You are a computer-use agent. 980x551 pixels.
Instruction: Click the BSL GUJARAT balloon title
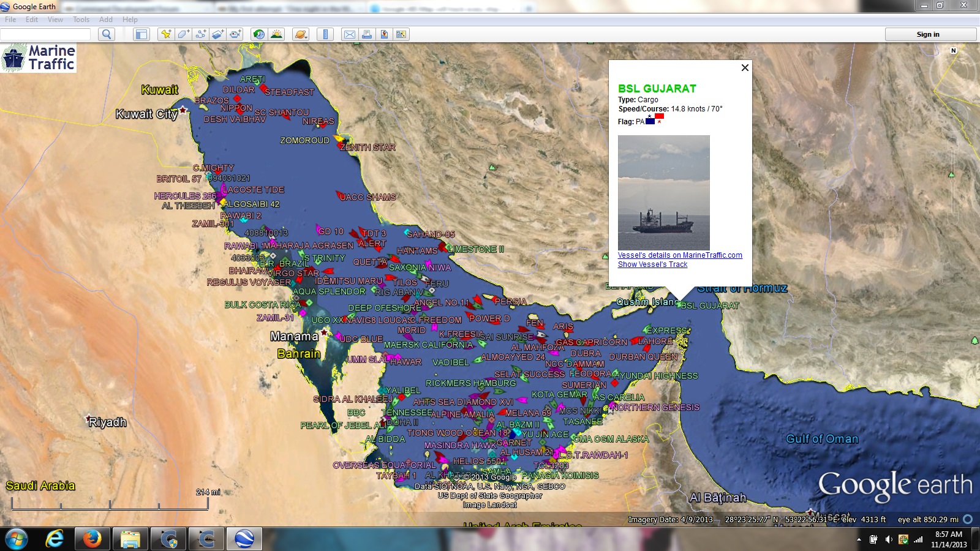click(657, 89)
